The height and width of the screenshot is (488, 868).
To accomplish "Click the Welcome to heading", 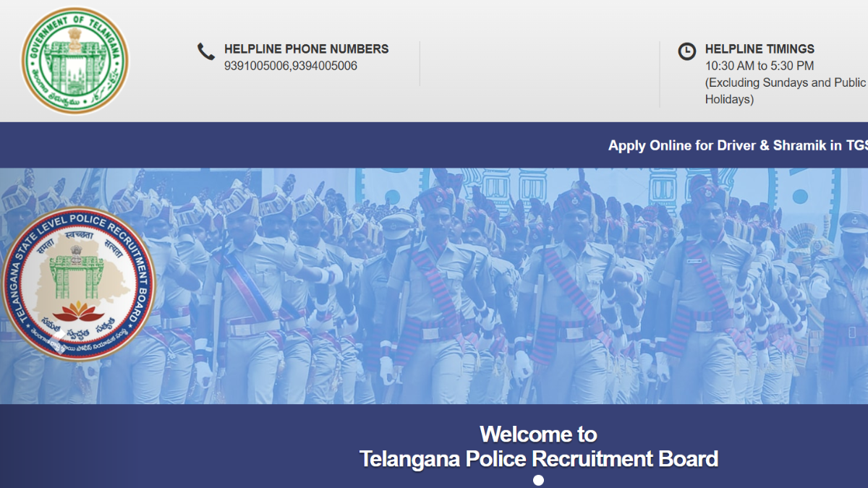I will pos(538,434).
